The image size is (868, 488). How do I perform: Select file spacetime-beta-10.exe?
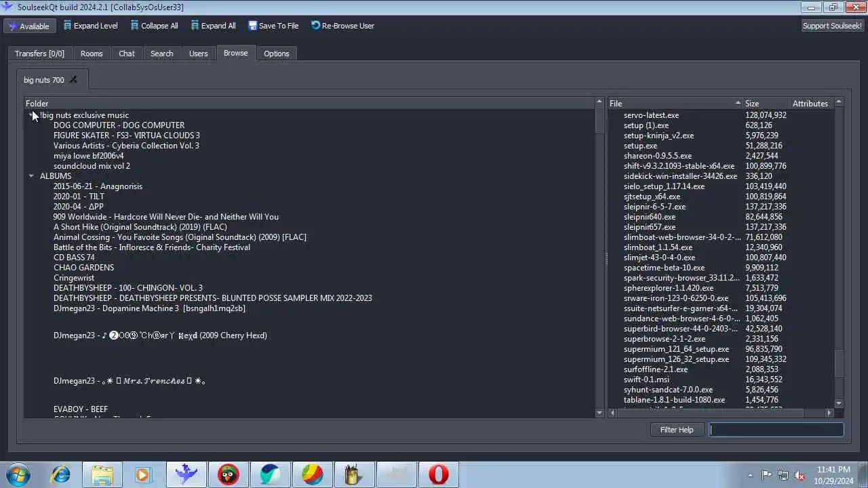[664, 268]
